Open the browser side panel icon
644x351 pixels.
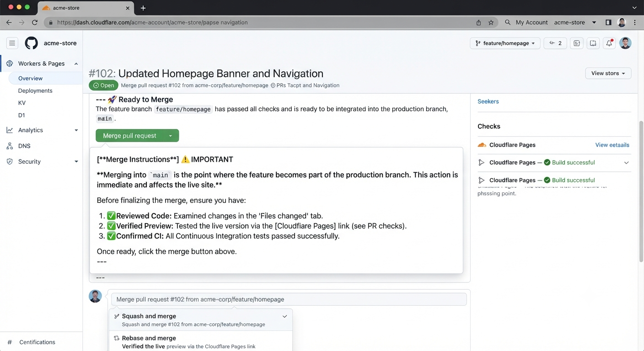point(608,22)
